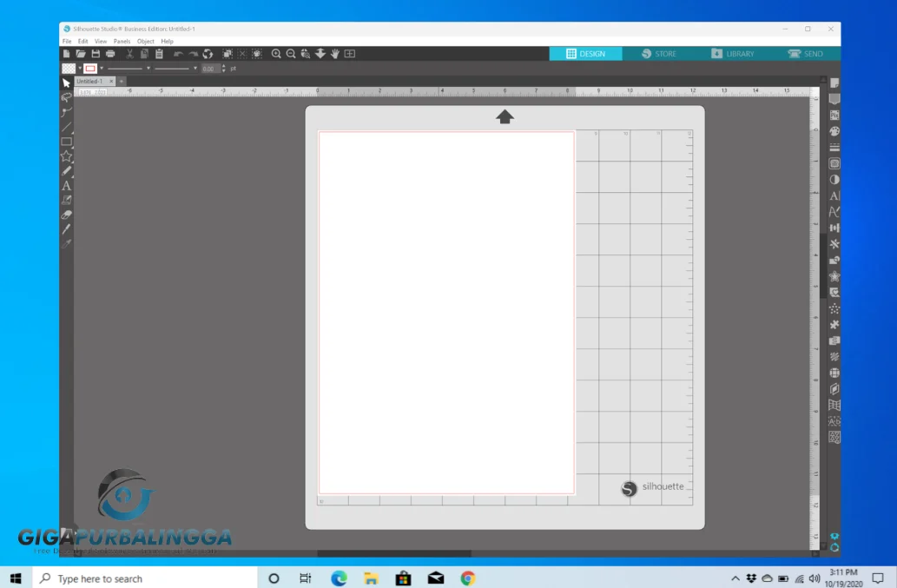Click the Zoom In magnifier
This screenshot has height=588, width=897.
(x=276, y=54)
